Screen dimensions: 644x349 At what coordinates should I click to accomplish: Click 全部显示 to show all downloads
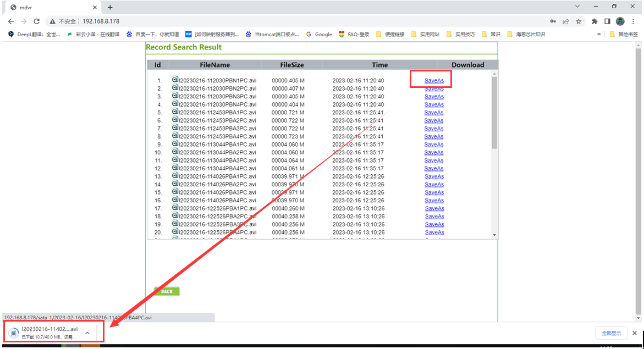tap(611, 333)
